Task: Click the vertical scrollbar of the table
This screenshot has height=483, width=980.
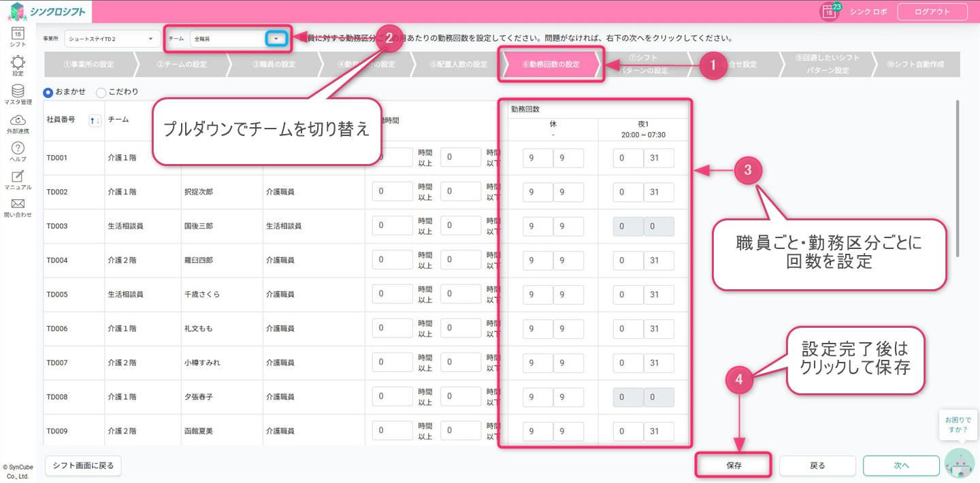Action: click(x=958, y=178)
